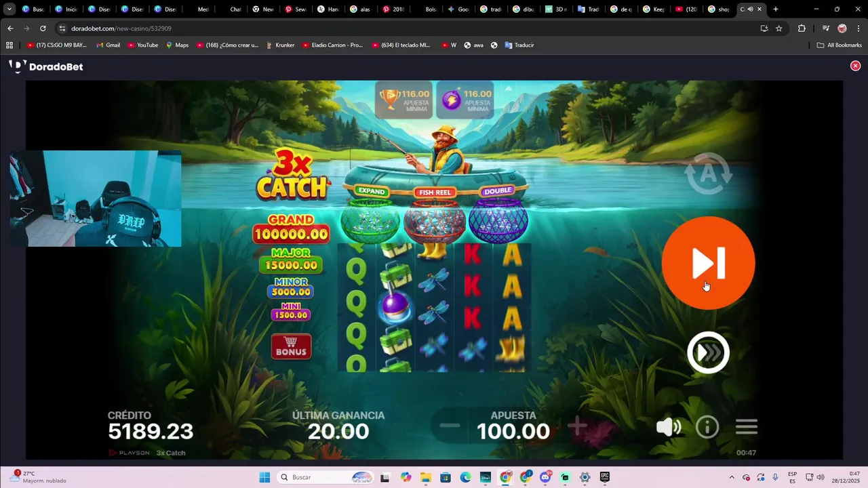
Task: Expand the All Bookmarks folder
Action: click(x=840, y=45)
